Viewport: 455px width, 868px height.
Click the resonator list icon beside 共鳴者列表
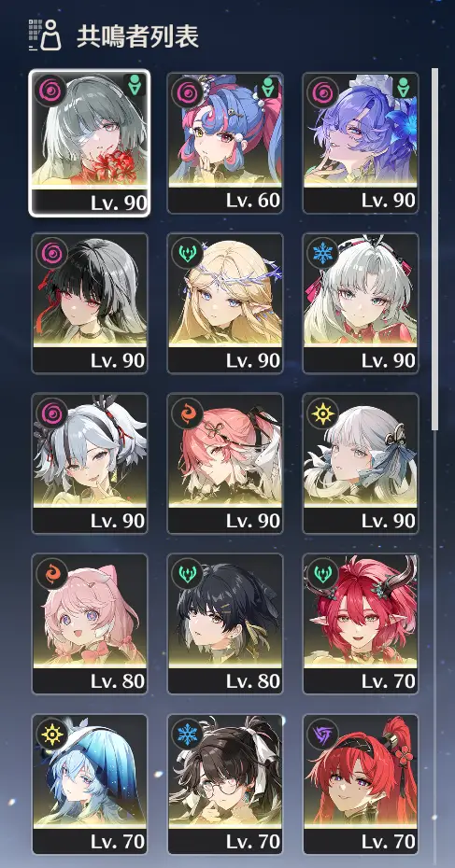(x=44, y=35)
